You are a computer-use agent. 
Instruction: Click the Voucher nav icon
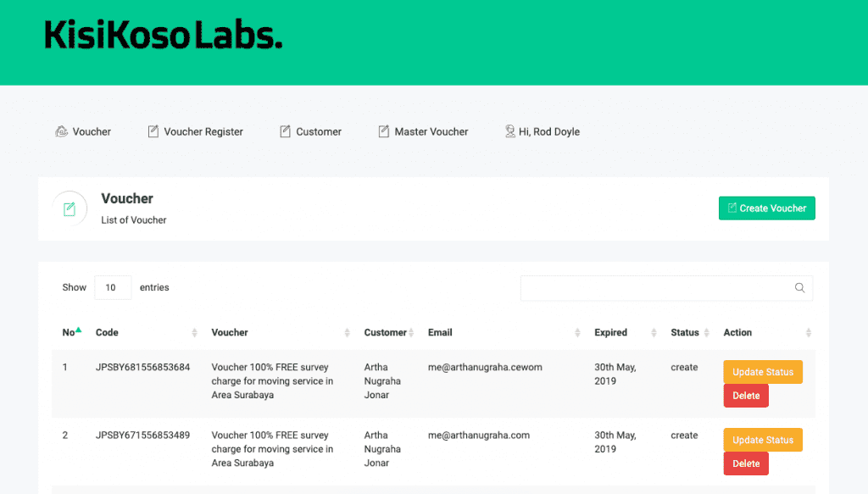[61, 131]
